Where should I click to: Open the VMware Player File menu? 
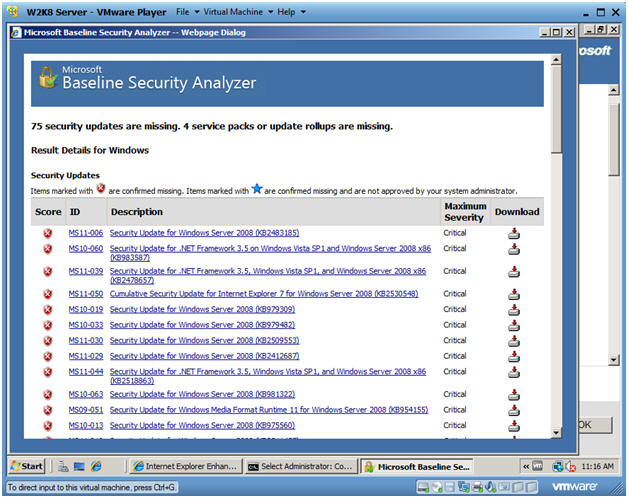[187, 12]
